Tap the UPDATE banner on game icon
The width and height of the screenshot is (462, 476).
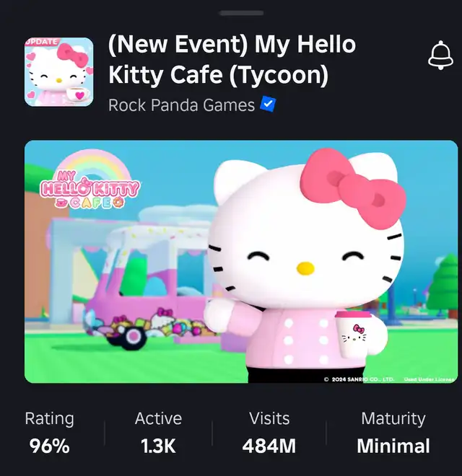(42, 42)
